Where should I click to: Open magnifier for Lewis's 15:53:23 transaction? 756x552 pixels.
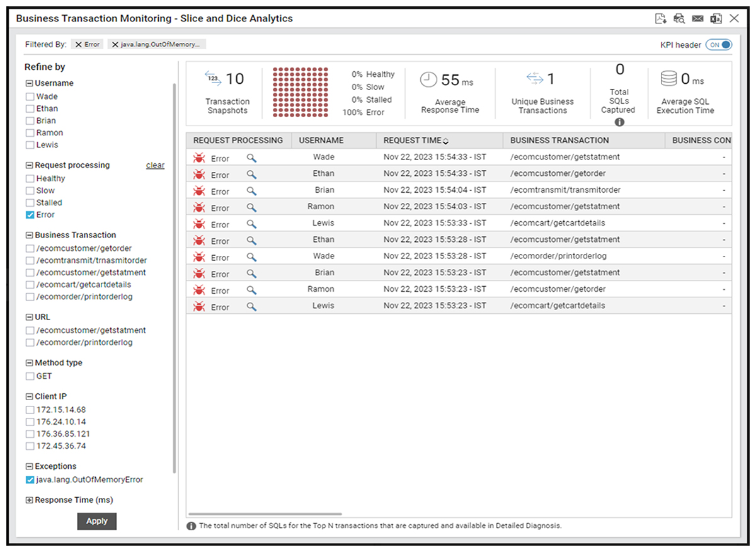click(x=251, y=307)
